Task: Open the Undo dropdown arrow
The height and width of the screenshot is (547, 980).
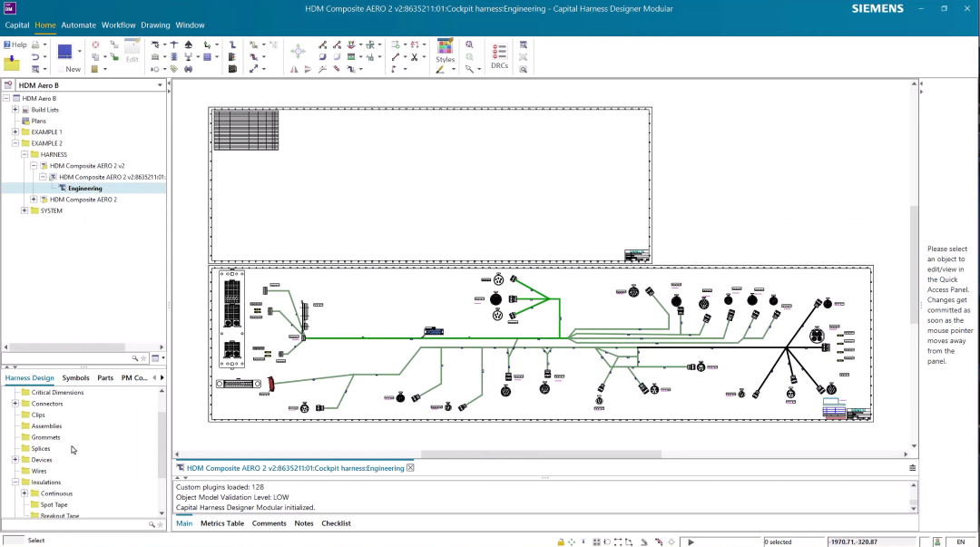Action: click(45, 57)
